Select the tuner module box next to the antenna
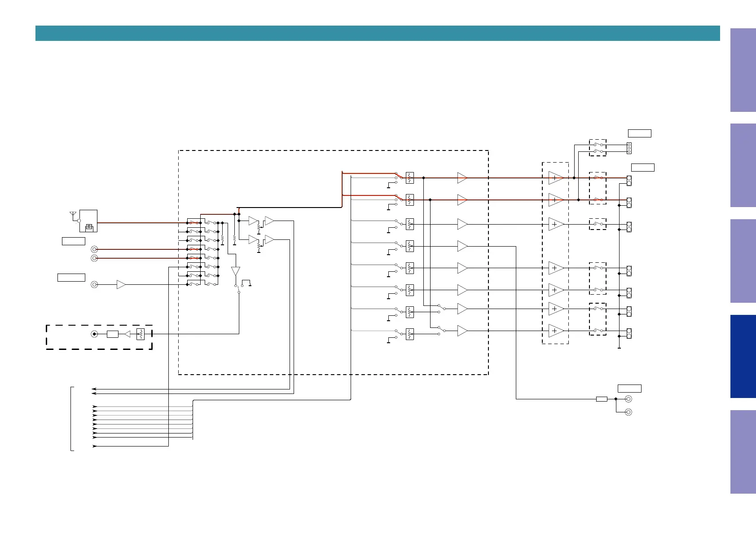 coord(88,221)
